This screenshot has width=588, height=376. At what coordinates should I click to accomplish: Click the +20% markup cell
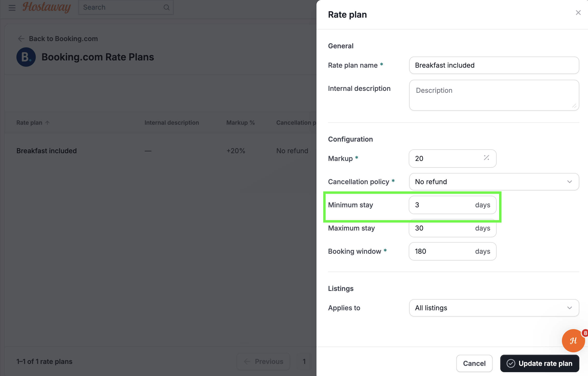236,151
